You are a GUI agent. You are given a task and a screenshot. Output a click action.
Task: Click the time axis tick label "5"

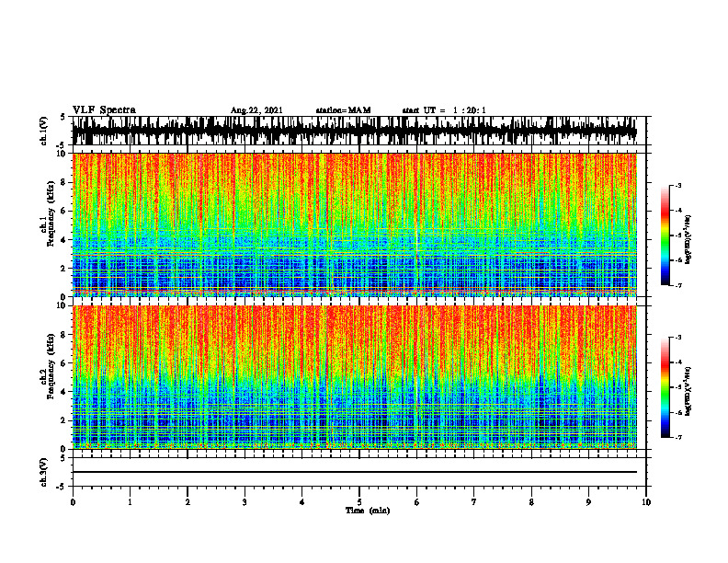click(x=359, y=502)
